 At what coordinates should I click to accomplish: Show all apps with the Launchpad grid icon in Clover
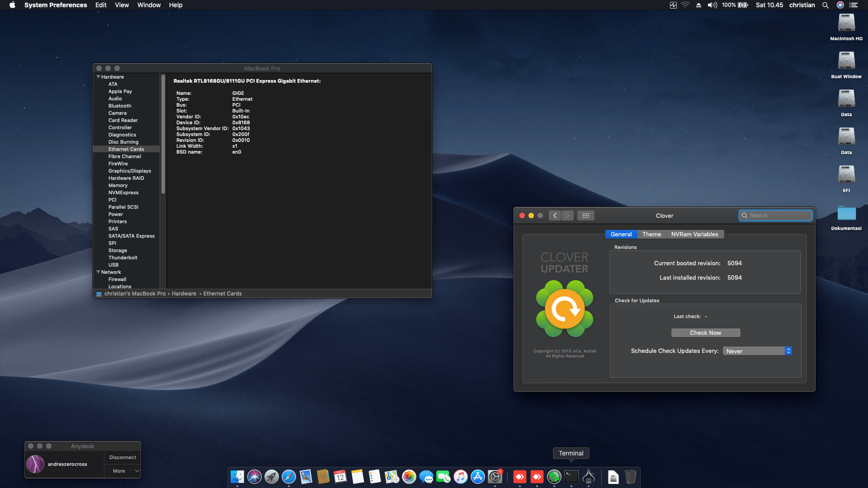586,216
